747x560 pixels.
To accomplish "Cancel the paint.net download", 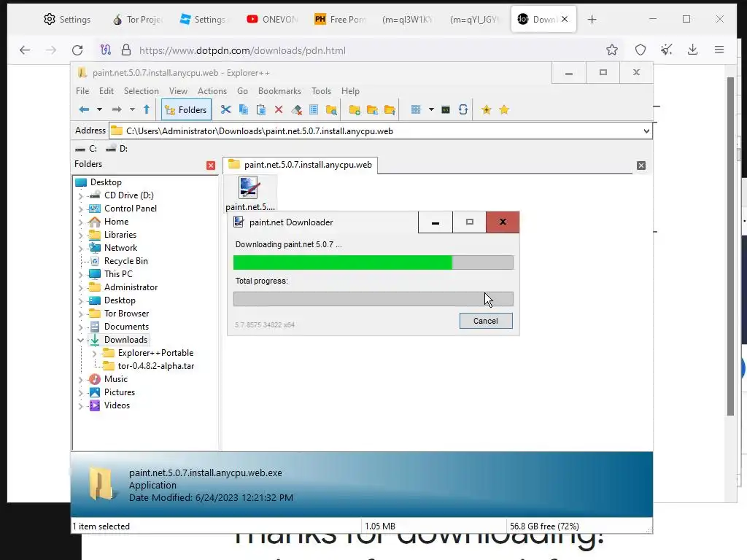I will tap(486, 321).
